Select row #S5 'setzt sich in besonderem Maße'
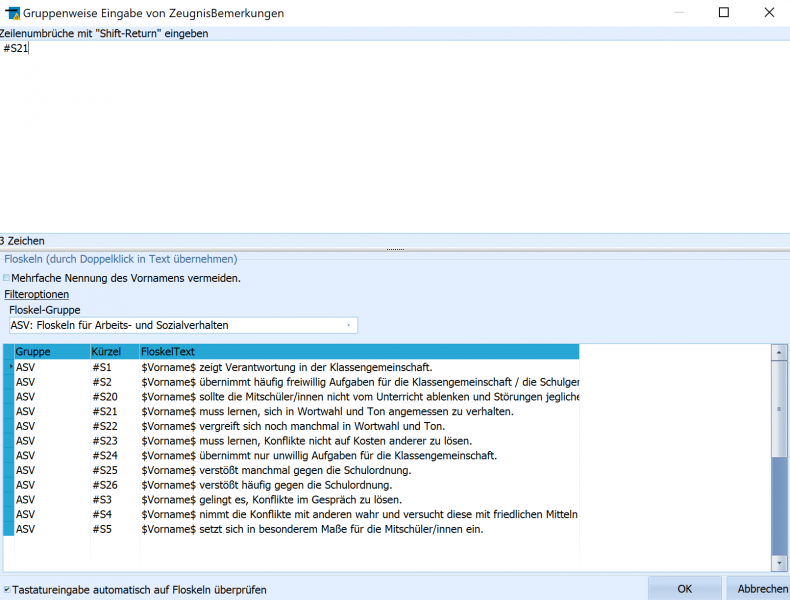Image resolution: width=790 pixels, height=600 pixels. pos(291,529)
